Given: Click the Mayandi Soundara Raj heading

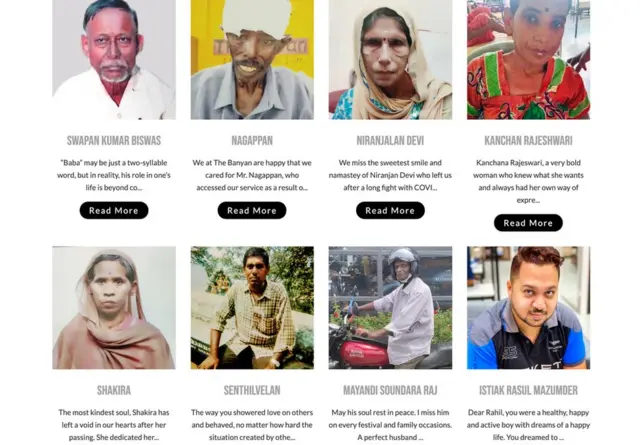Looking at the screenshot, I should [x=390, y=391].
